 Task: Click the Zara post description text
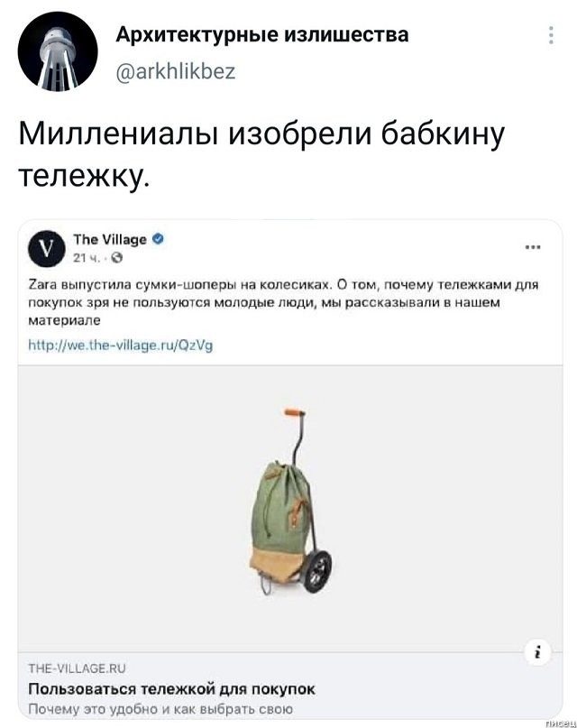[283, 303]
